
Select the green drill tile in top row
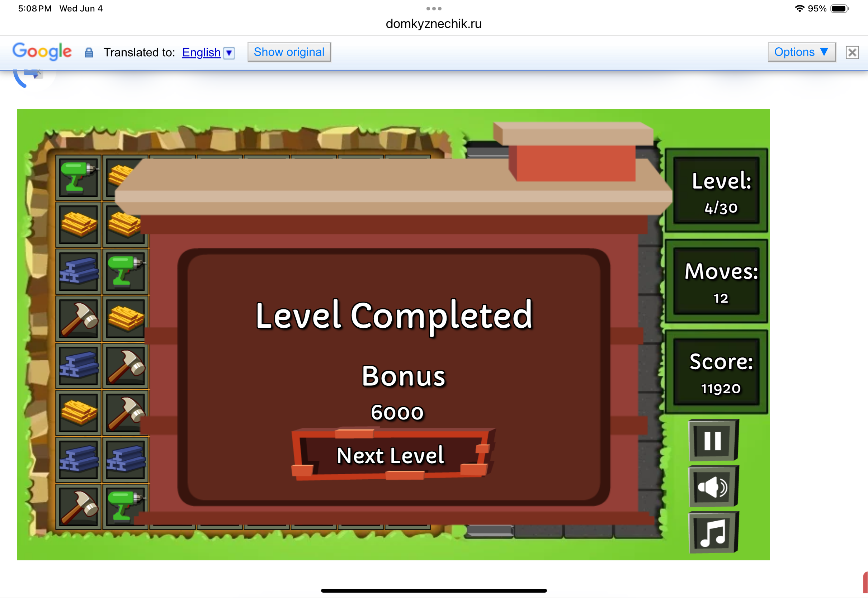[79, 177]
